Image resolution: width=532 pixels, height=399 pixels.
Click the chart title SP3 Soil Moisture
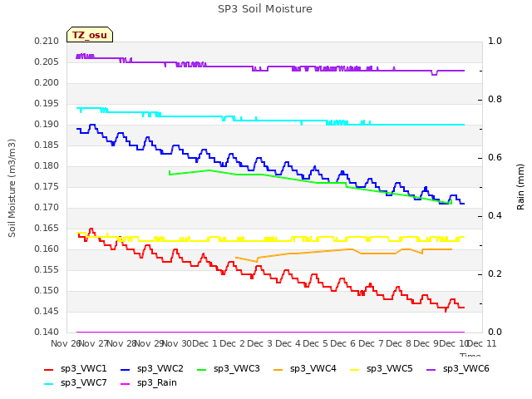[265, 9]
